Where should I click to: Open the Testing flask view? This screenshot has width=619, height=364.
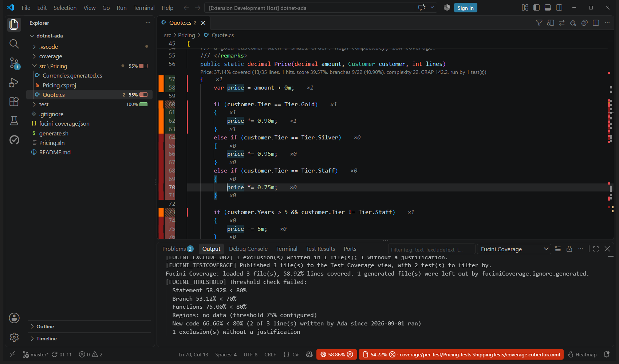tap(14, 121)
